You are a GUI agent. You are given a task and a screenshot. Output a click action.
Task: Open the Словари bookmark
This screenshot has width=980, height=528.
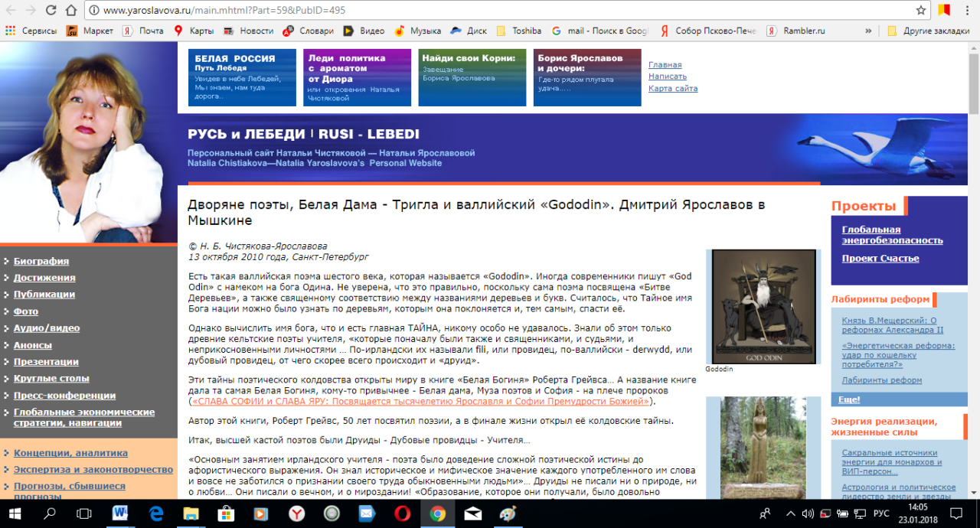(309, 31)
